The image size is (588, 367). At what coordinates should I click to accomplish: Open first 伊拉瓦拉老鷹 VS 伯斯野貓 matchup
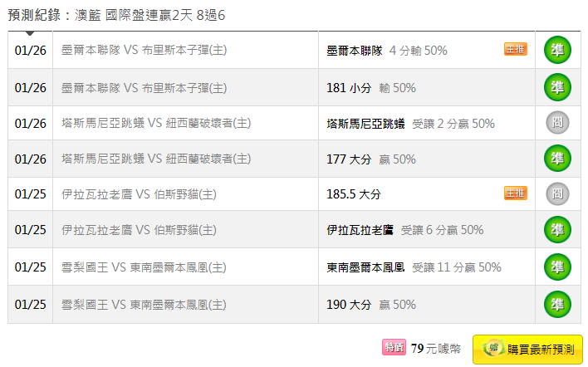pos(139,194)
